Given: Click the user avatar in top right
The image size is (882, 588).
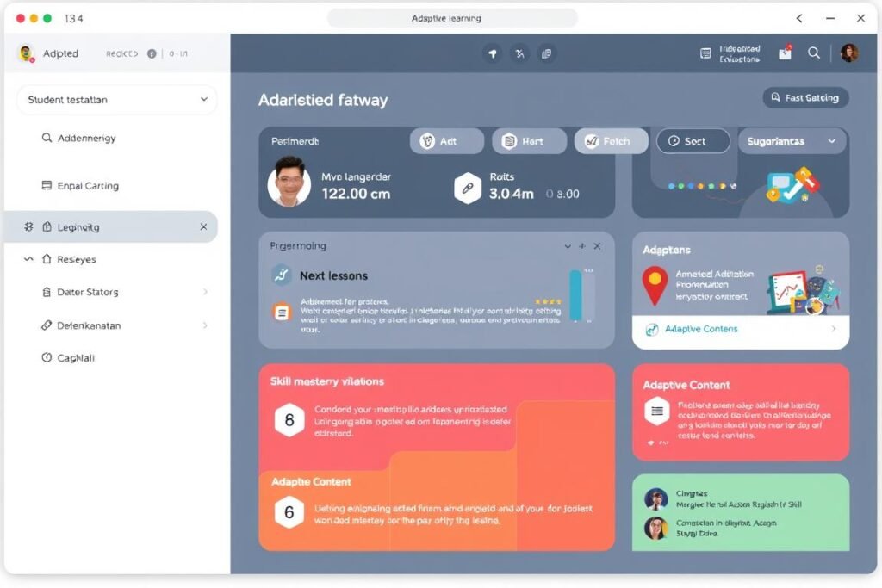Looking at the screenshot, I should 849,53.
